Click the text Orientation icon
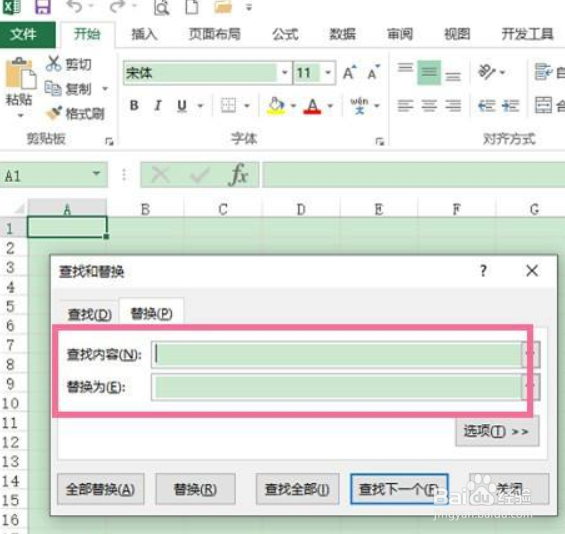 tap(486, 72)
